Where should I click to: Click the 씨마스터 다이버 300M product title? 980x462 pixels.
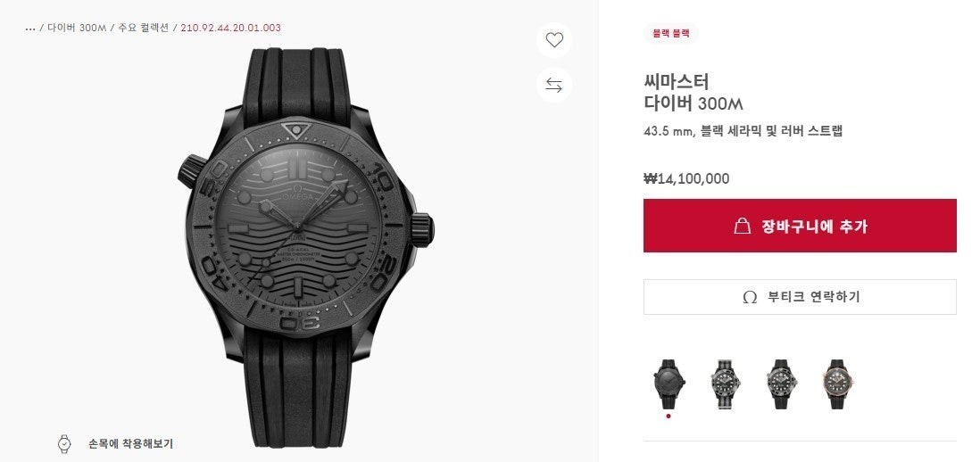(x=693, y=92)
